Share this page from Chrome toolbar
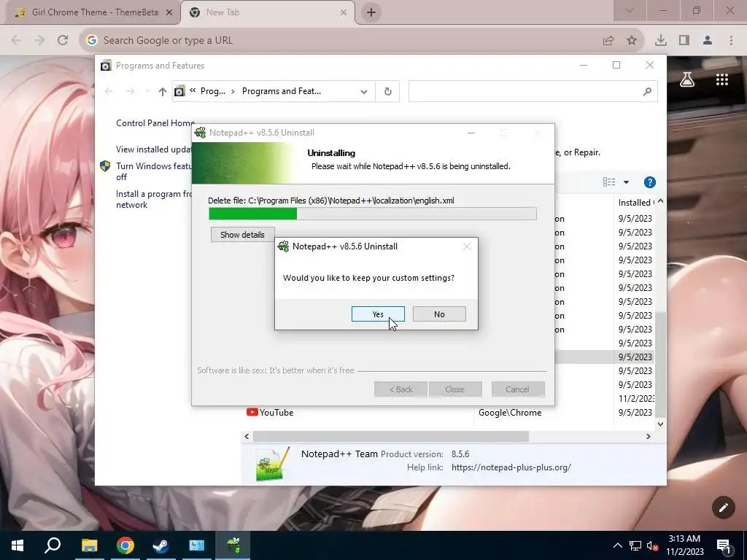 pos(608,41)
